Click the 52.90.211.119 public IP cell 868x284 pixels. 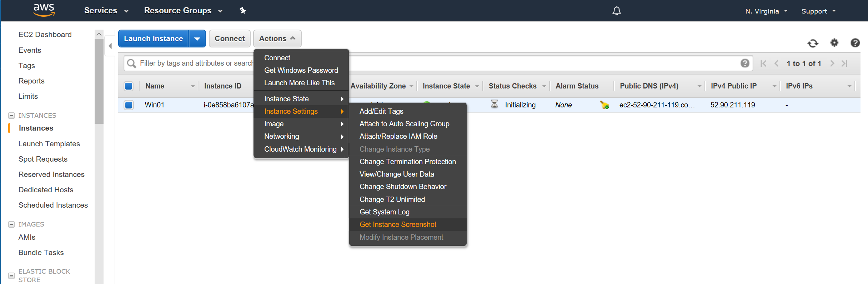coord(733,105)
